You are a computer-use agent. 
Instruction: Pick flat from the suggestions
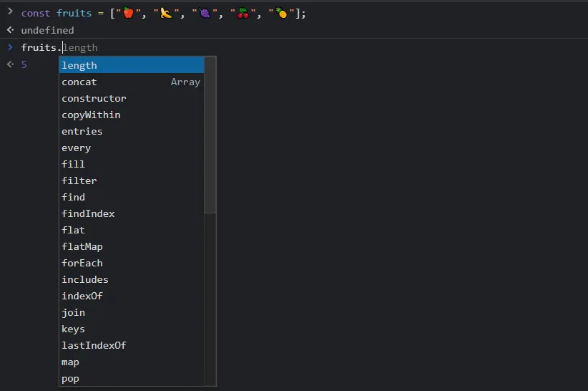pos(131,230)
